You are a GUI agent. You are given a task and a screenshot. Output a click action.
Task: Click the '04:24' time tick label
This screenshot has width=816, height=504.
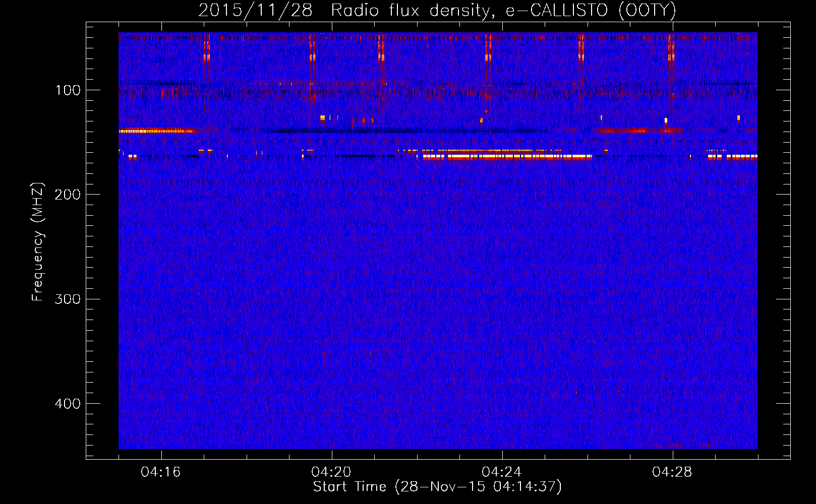coord(502,472)
